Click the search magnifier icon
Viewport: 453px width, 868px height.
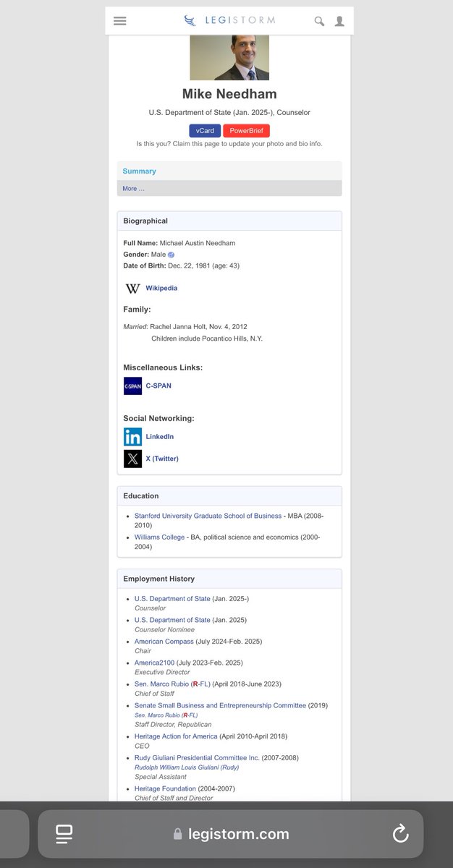tap(319, 21)
